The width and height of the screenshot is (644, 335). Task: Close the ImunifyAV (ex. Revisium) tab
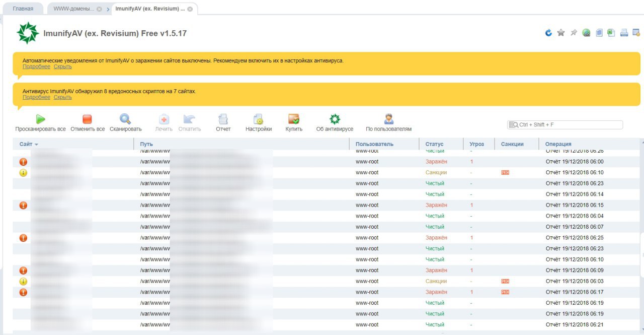(190, 9)
